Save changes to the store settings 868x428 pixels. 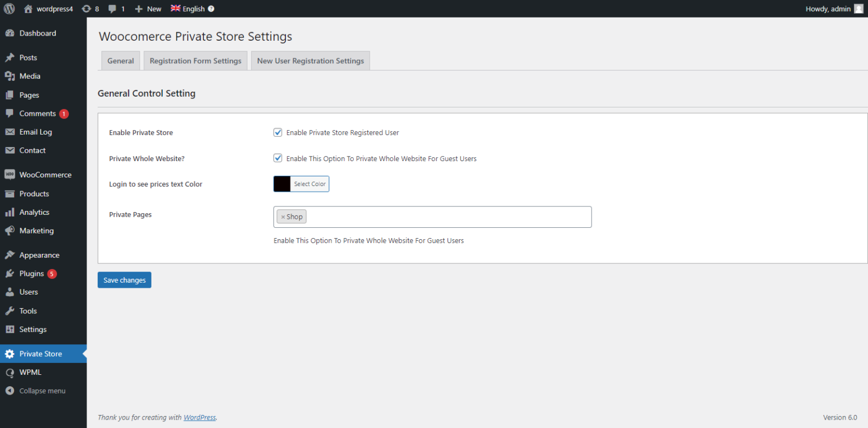(x=124, y=280)
